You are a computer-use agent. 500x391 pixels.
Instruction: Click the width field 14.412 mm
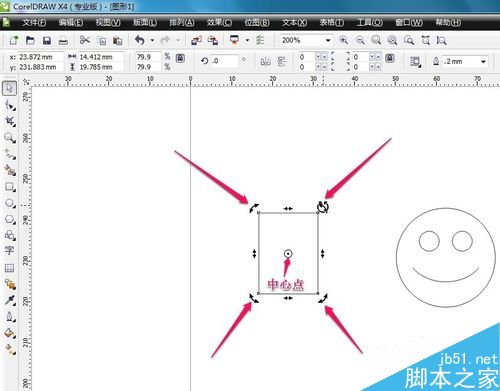tap(101, 57)
